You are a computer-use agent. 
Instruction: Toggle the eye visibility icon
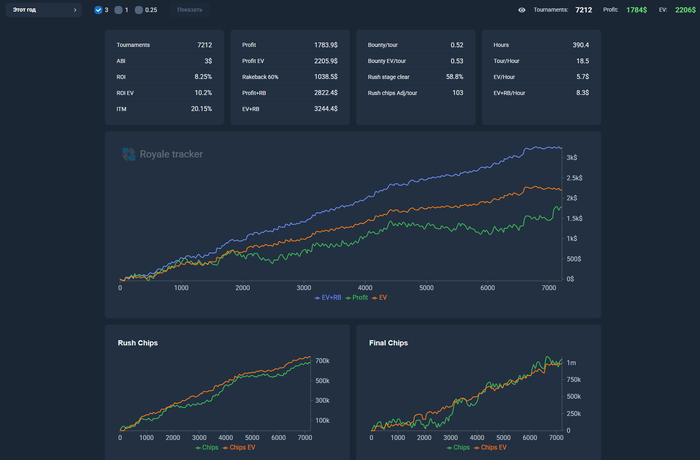[521, 10]
